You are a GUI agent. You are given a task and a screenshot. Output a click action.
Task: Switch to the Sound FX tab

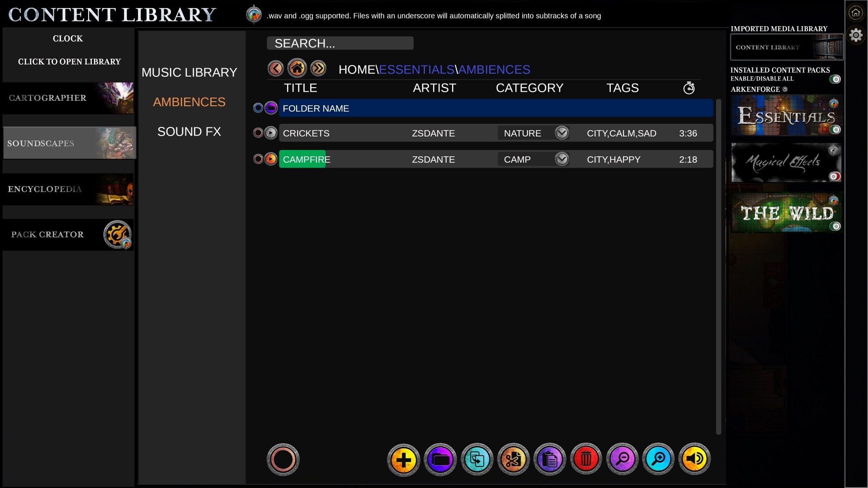189,131
